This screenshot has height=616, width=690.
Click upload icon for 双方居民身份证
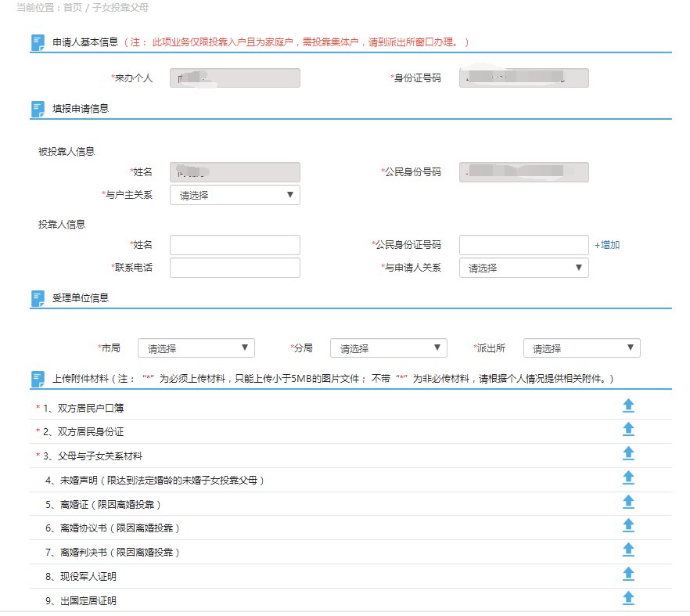tap(627, 429)
